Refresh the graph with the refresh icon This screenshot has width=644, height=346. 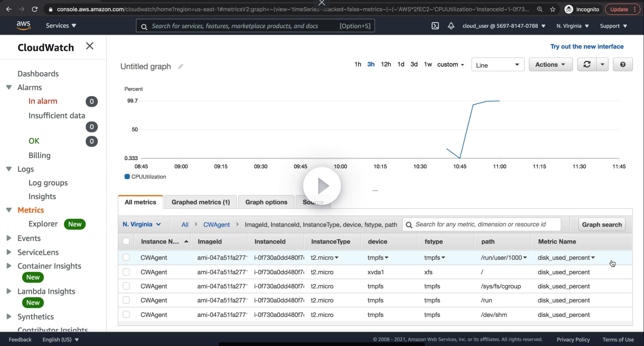pyautogui.click(x=587, y=64)
